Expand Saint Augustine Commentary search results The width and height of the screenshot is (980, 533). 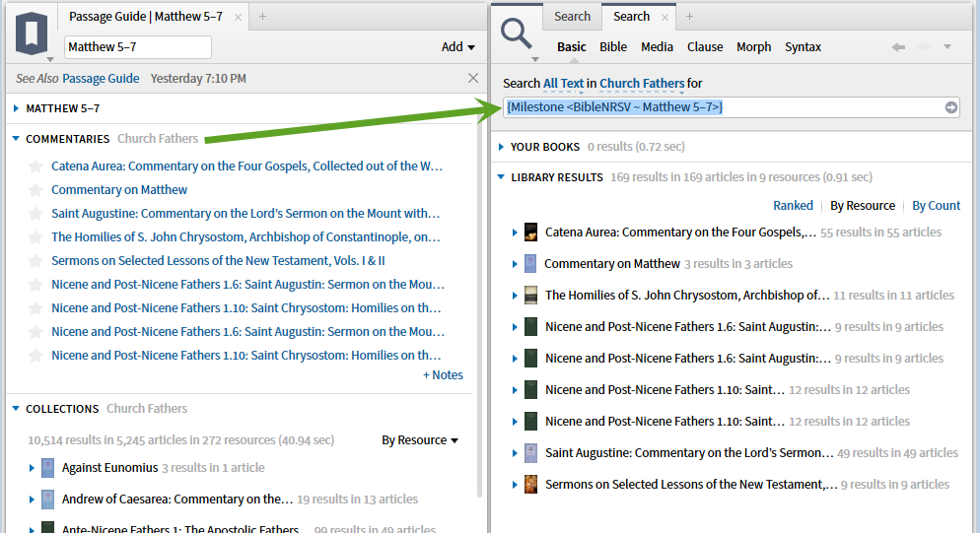515,453
